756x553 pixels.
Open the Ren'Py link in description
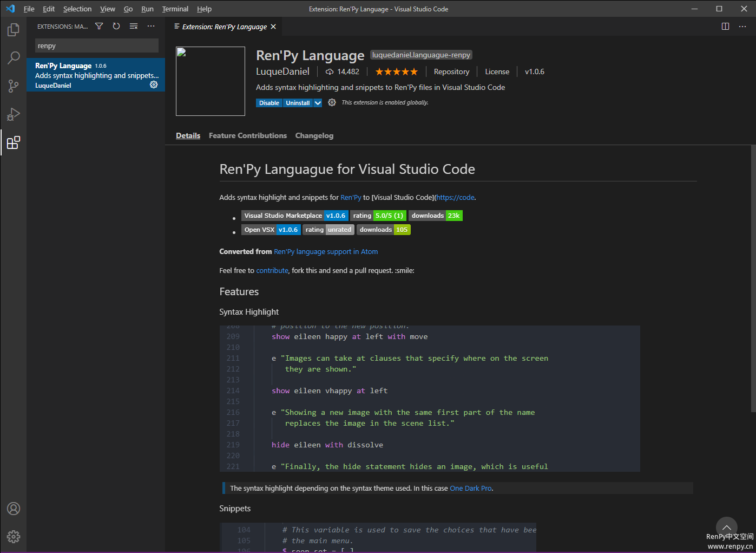click(x=351, y=198)
